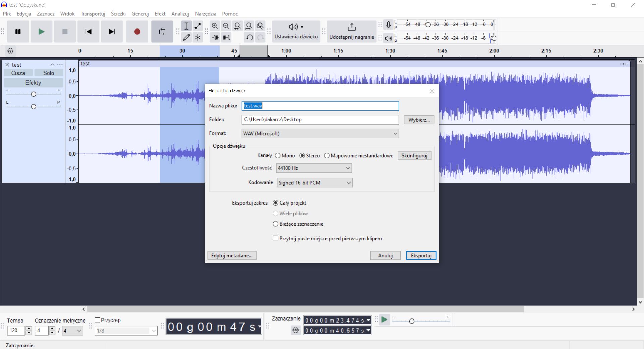
Task: Click the Eksportuj button to export
Action: coord(421,255)
